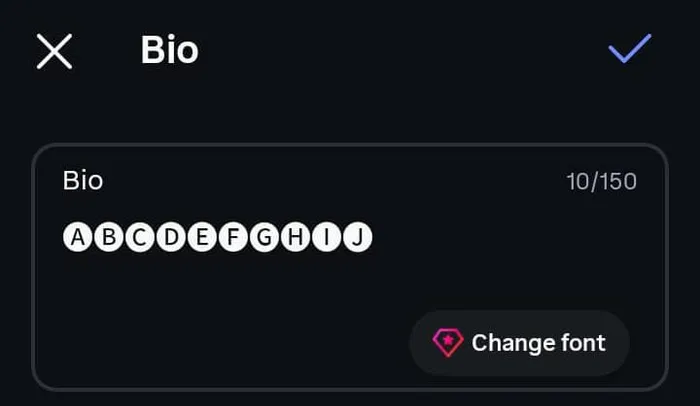The image size is (700, 406).
Task: Click empty header space beside the checkmark
Action: [402, 49]
